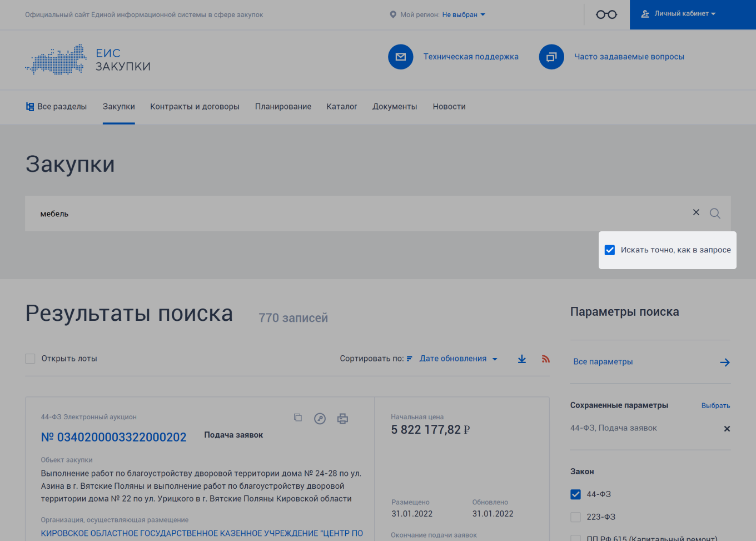This screenshot has width=756, height=541.
Task: Click the Часто задаваемые вопросы round icon
Action: (x=551, y=57)
